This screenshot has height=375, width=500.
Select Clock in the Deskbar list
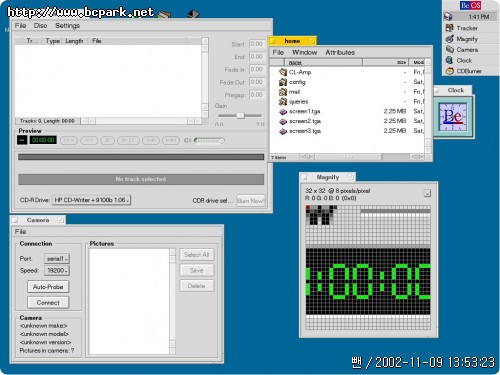(x=471, y=60)
